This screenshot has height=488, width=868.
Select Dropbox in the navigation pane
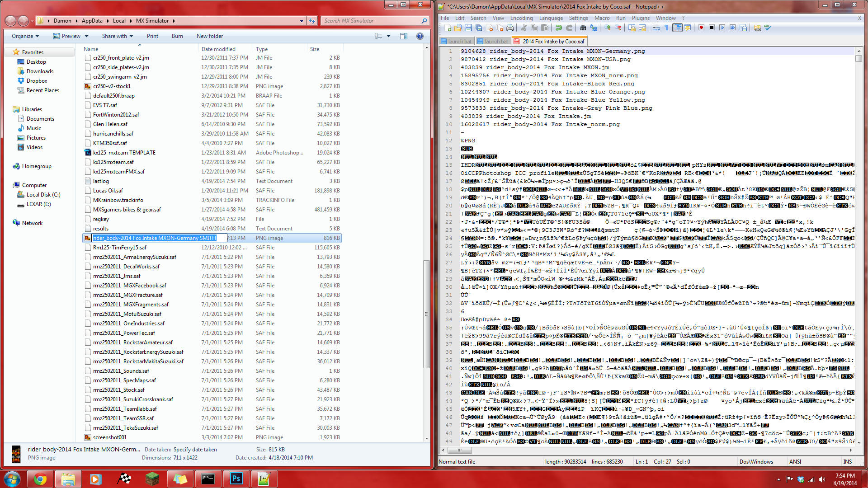tap(37, 81)
